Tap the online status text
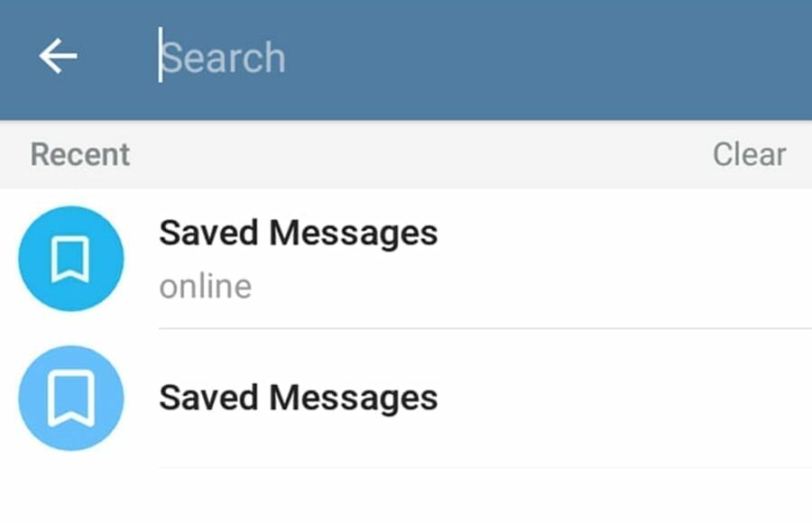Image resolution: width=812 pixels, height=523 pixels. (206, 287)
